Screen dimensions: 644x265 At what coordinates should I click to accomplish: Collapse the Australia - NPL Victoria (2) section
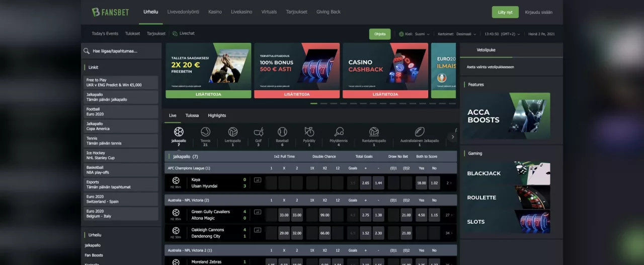[311, 200]
